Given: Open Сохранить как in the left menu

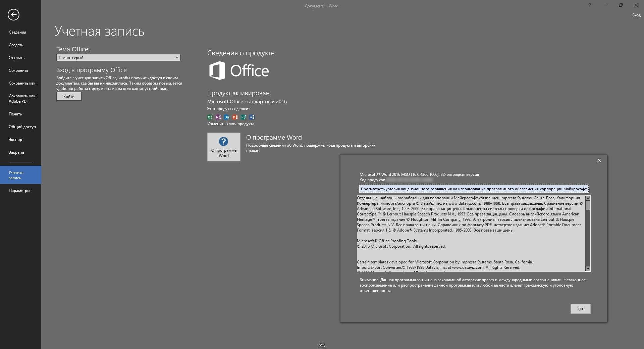Looking at the screenshot, I should pyautogui.click(x=22, y=83).
